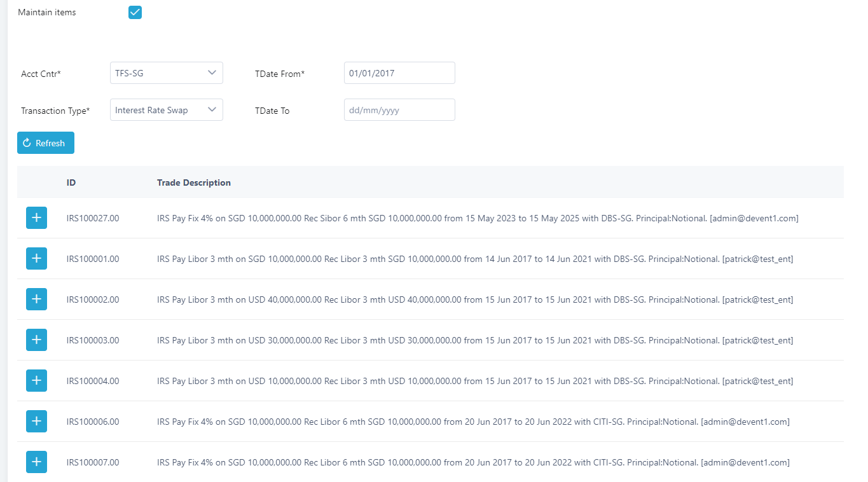The height and width of the screenshot is (482, 868).
Task: Click the Refresh button
Action: click(x=46, y=143)
